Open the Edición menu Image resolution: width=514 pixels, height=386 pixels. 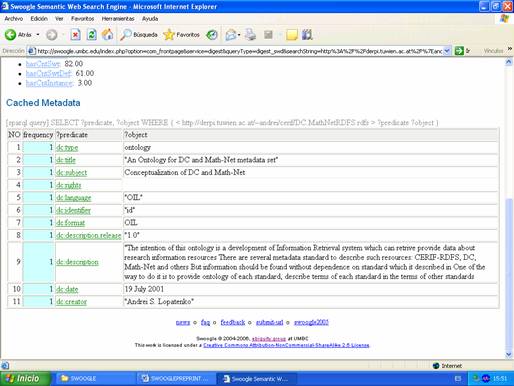click(x=39, y=19)
